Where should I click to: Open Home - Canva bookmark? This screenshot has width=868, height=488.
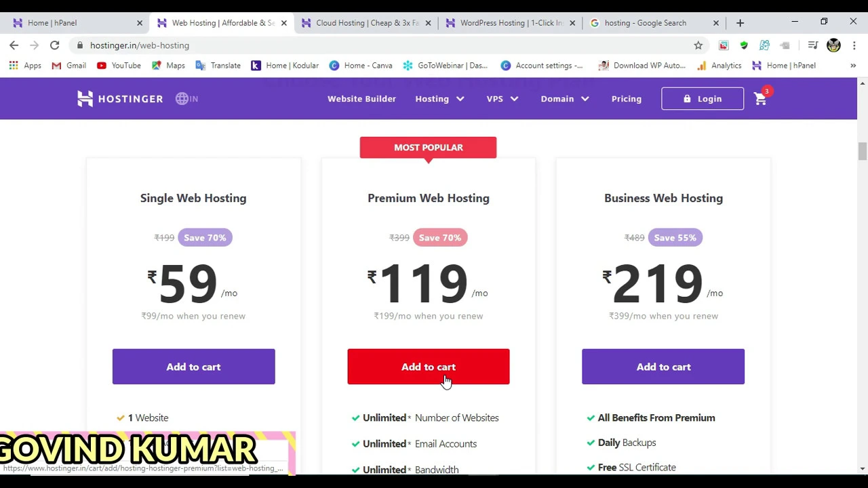click(x=361, y=66)
